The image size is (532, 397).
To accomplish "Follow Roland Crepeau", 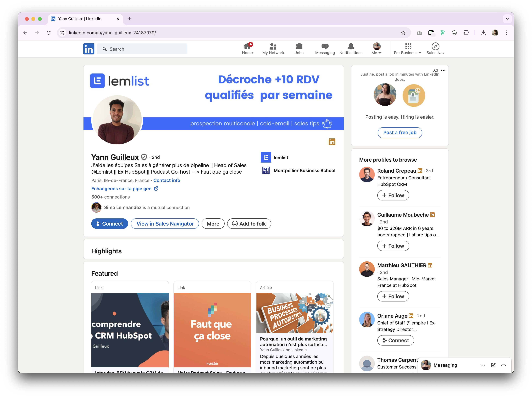I will (393, 195).
